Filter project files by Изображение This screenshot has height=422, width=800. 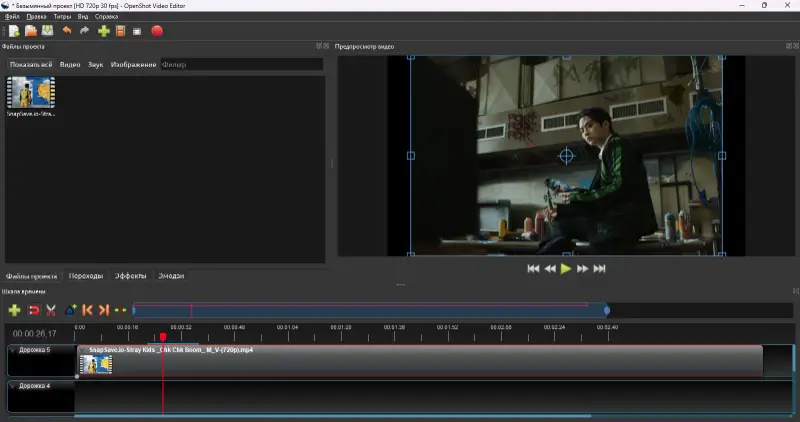[x=133, y=64]
